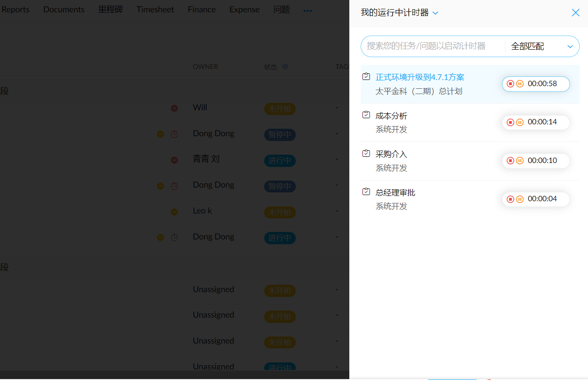Open the more tabs ellipsis menu
Image resolution: width=588 pixels, height=380 pixels.
tap(308, 11)
